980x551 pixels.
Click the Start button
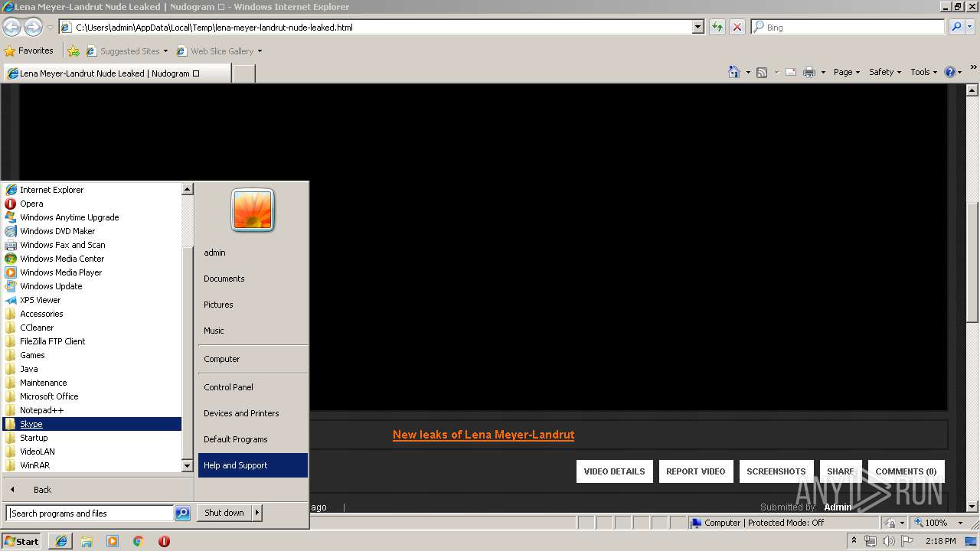pyautogui.click(x=22, y=541)
